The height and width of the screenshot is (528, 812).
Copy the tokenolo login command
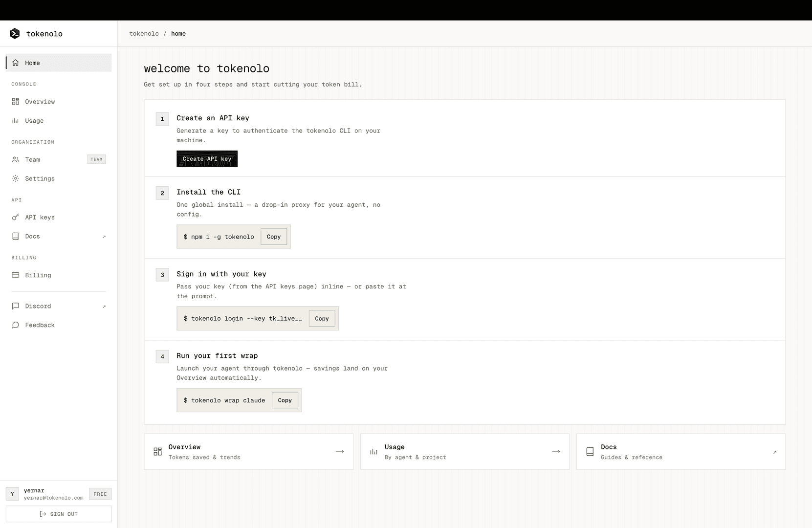point(322,318)
